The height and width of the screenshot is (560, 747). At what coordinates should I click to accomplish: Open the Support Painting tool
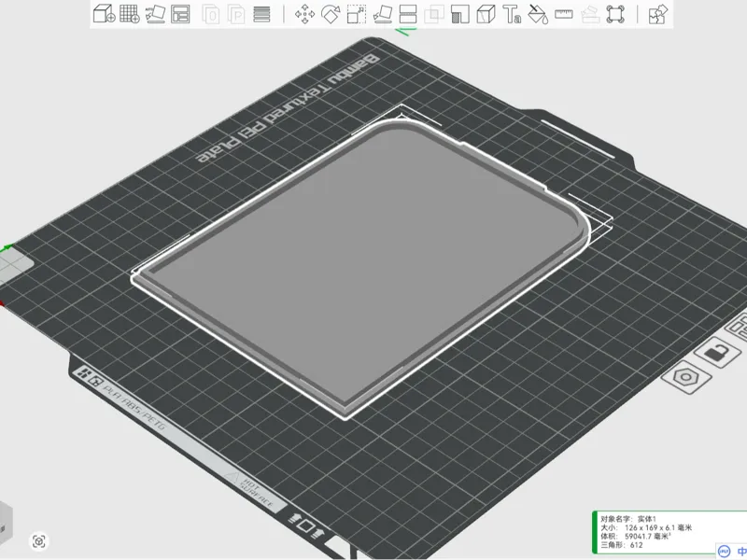pyautogui.click(x=459, y=14)
